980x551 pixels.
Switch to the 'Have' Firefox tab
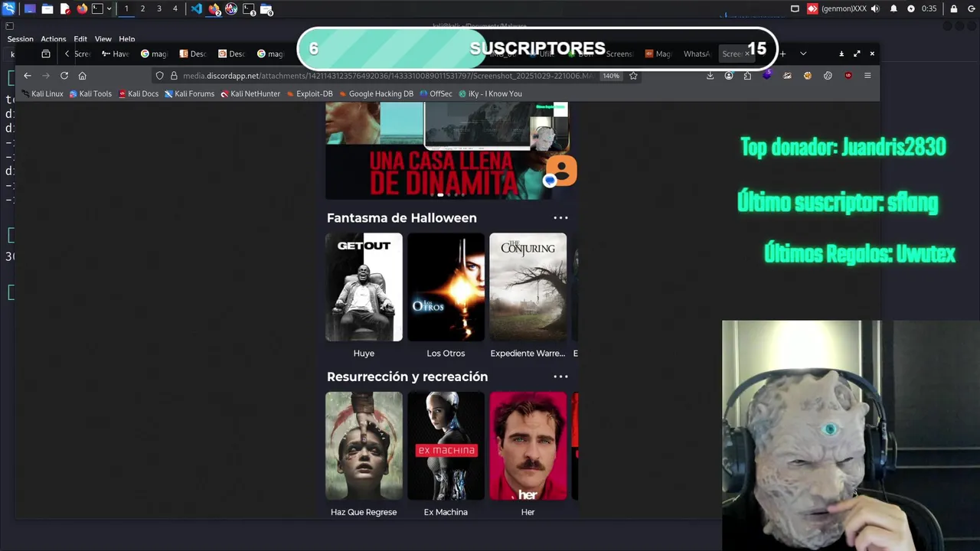116,54
